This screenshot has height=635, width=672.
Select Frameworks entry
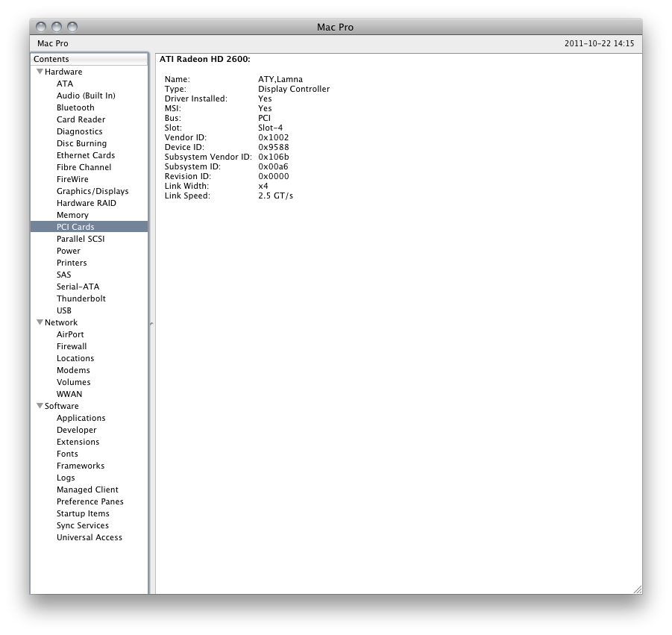(x=81, y=466)
